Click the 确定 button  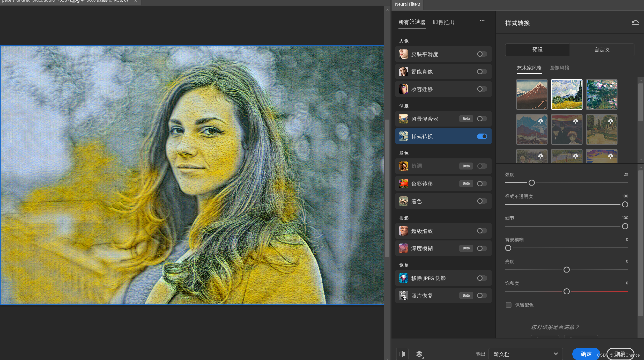[x=586, y=354]
